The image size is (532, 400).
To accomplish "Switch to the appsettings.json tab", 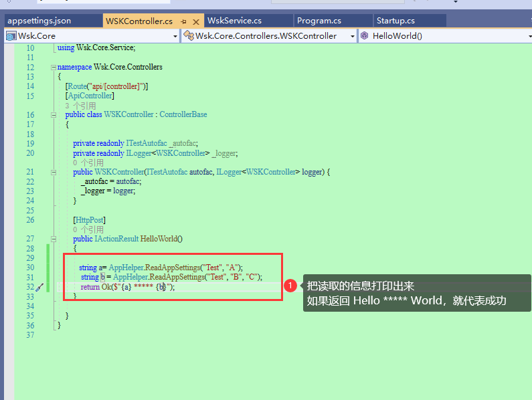I will [x=39, y=21].
